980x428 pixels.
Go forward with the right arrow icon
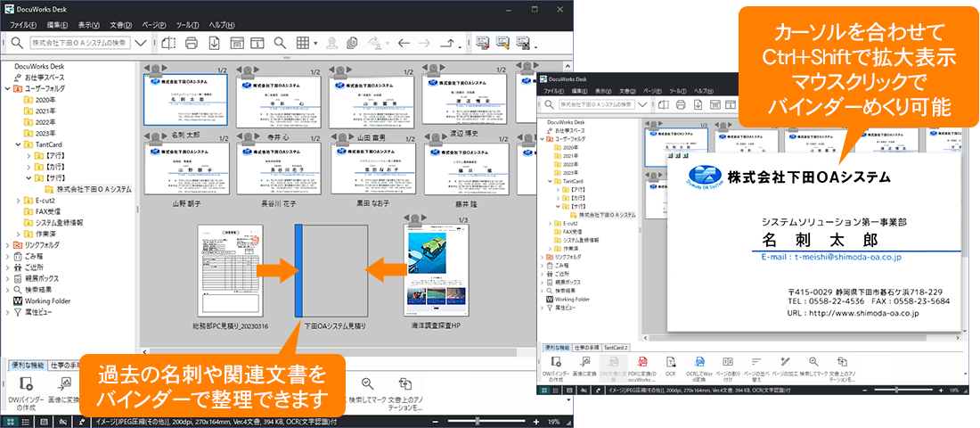424,43
